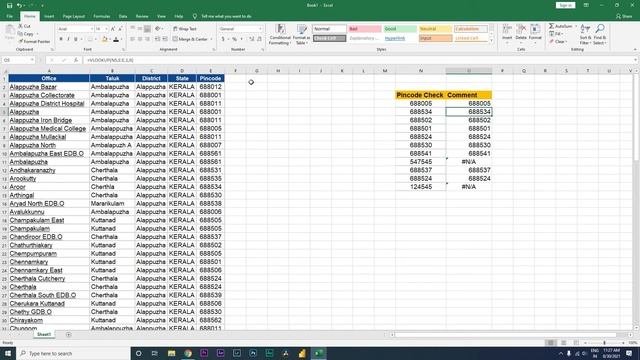This screenshot has height=360, width=640.
Task: Open the Orientation text angle menu
Action: click(x=159, y=29)
